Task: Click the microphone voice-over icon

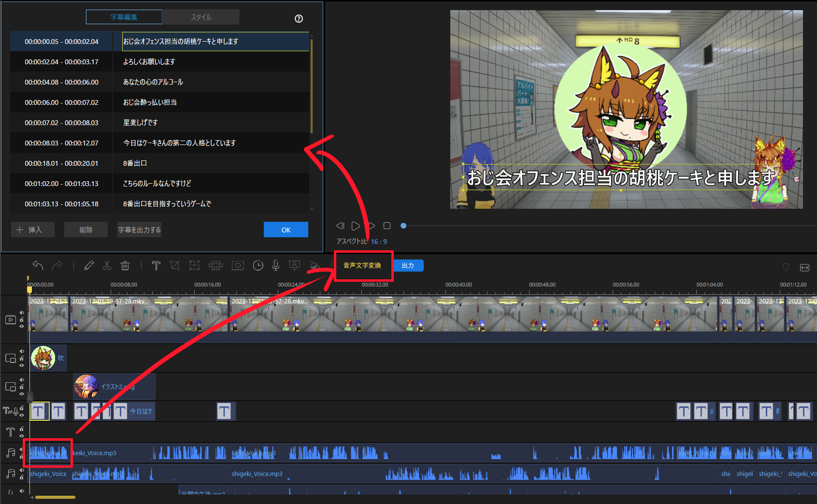Action: 275,265
